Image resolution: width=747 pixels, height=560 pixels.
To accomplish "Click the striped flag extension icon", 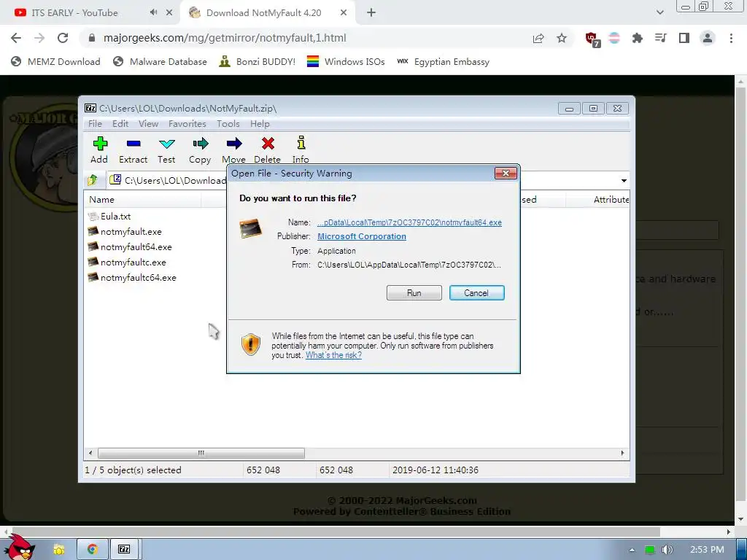I will point(614,38).
